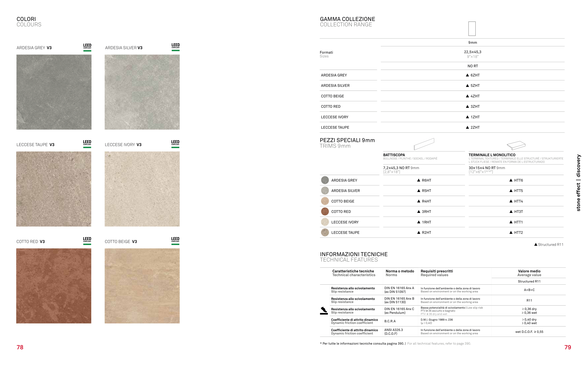
Task: Click the Cotto Red tile sample image
Action: point(54,286)
